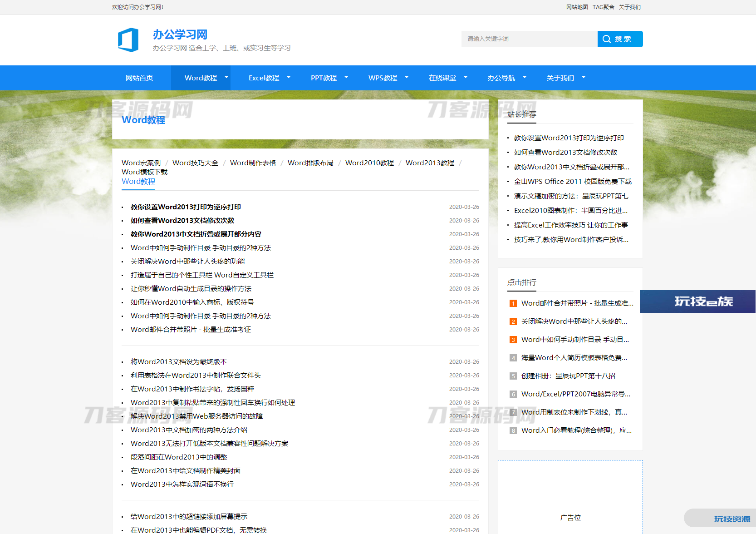This screenshot has height=534, width=756.
Task: Open the PPT教程 nav menu
Action: pos(324,78)
